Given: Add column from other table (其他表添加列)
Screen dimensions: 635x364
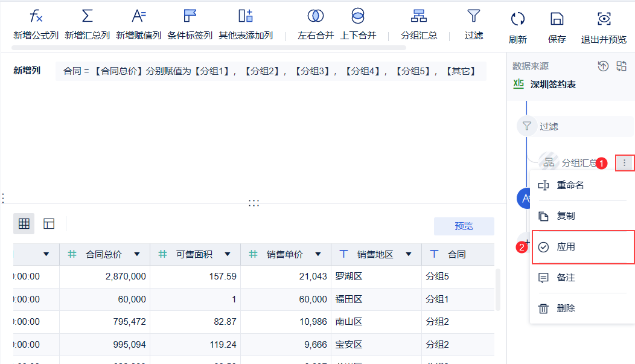Looking at the screenshot, I should pyautogui.click(x=246, y=24).
